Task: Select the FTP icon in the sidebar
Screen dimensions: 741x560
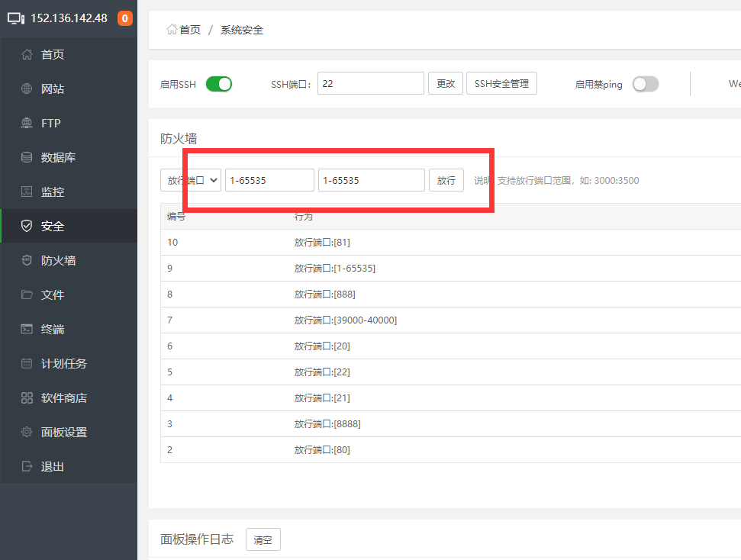Action: [x=27, y=123]
